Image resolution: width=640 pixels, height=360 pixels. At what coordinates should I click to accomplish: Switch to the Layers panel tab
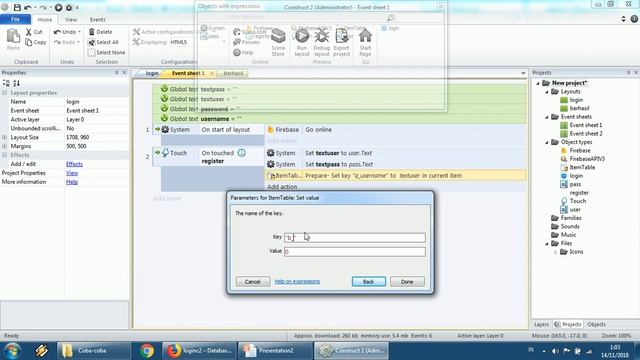[542, 324]
